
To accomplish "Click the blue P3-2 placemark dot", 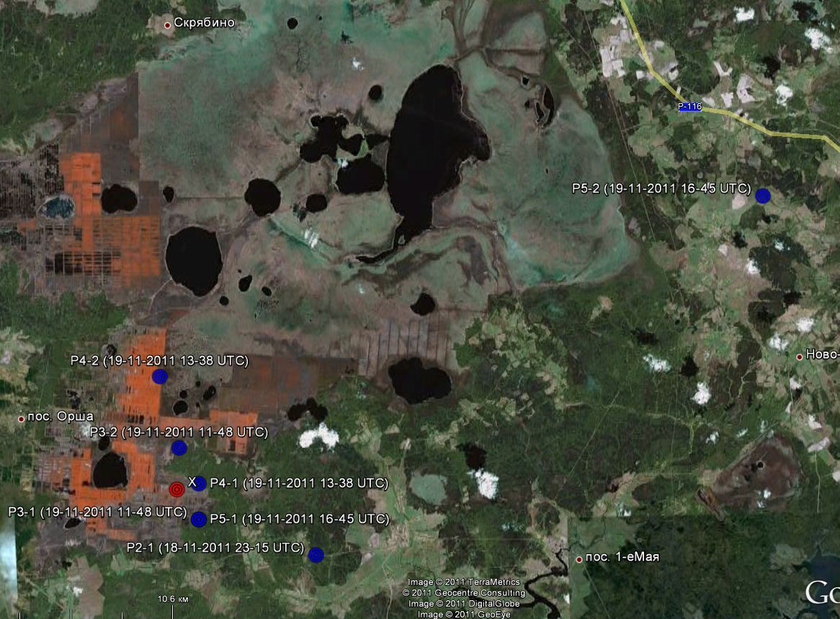I will tap(179, 448).
